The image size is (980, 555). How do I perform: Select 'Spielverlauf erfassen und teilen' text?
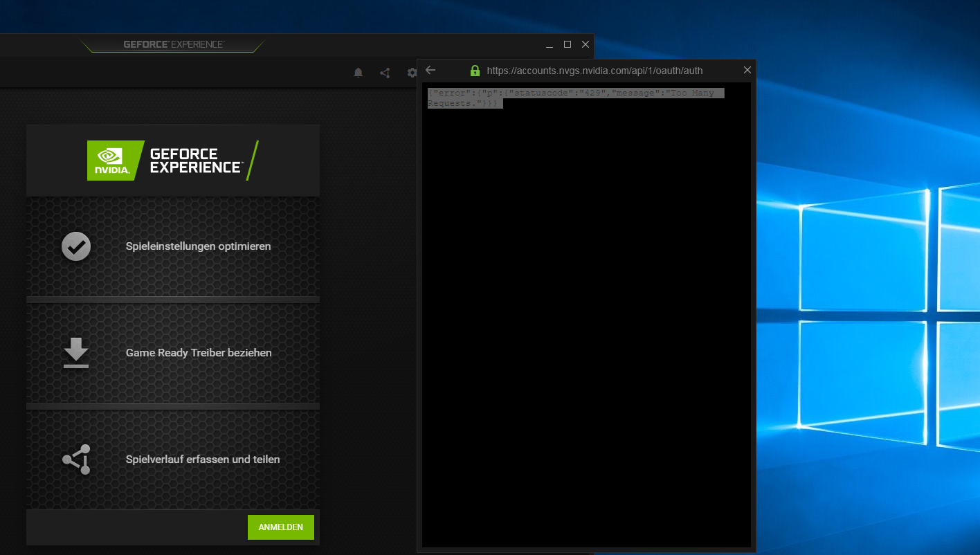point(203,460)
